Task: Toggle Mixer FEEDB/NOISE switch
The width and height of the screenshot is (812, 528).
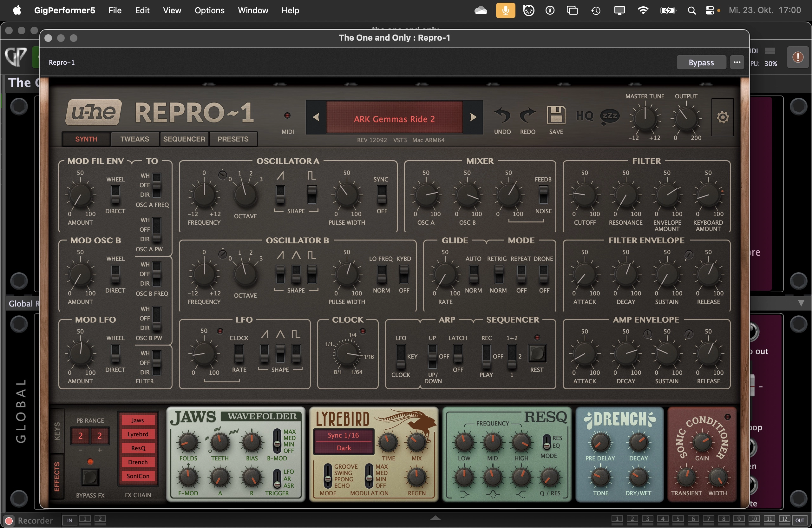Action: point(543,195)
